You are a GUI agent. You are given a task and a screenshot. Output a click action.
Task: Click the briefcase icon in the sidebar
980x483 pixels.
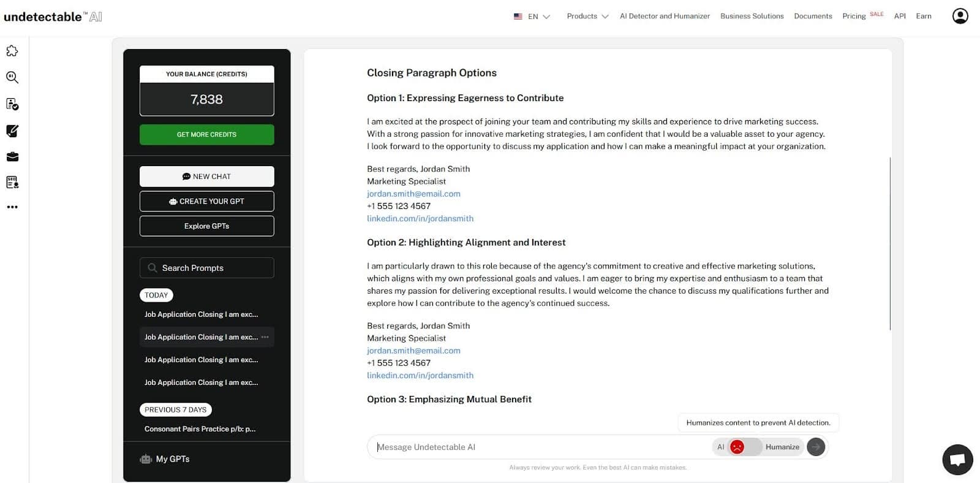pyautogui.click(x=12, y=157)
